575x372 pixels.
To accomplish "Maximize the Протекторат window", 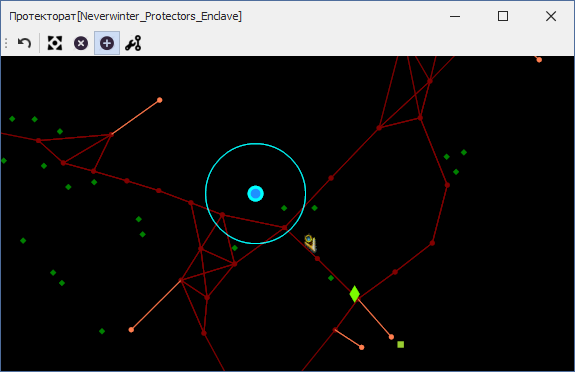I will coord(503,16).
